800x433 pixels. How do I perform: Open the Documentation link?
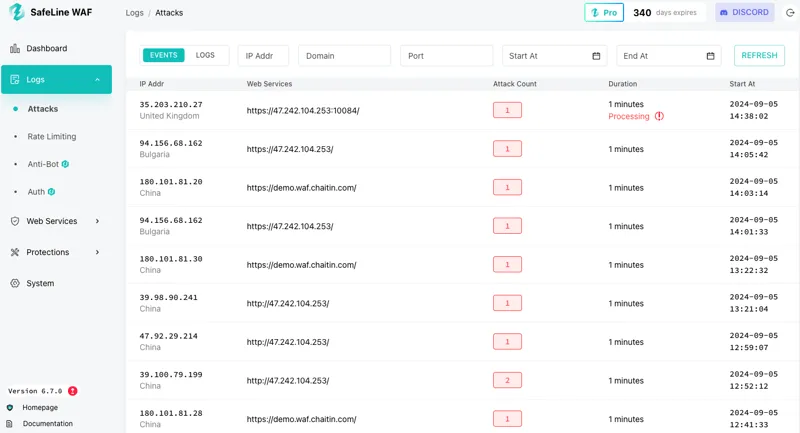[x=47, y=423]
